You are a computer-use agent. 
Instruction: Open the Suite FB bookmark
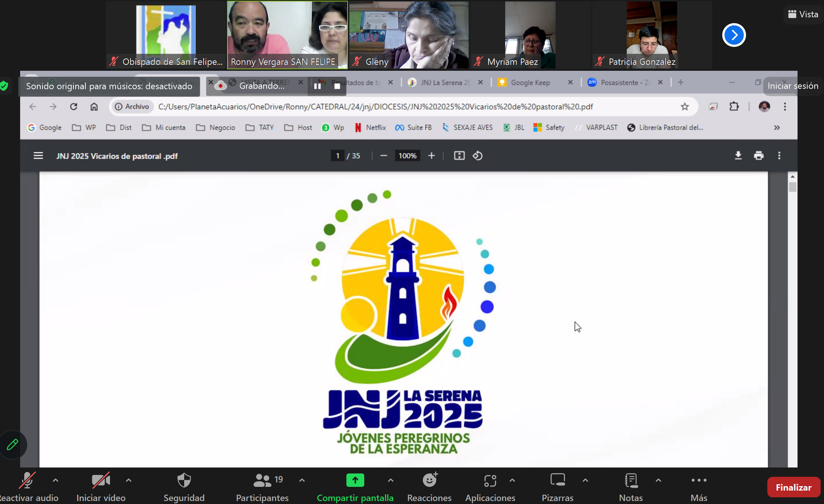coord(413,127)
